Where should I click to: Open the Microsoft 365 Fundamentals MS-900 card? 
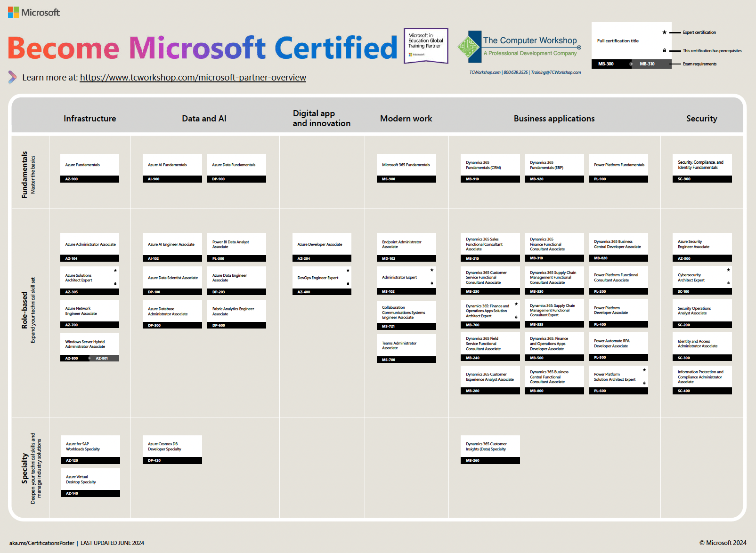click(x=406, y=168)
